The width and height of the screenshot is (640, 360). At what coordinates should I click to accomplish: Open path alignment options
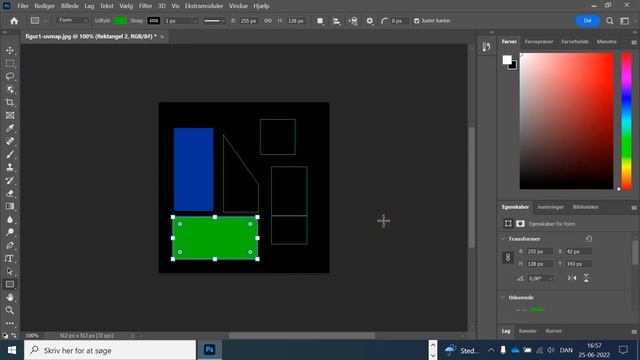coord(336,21)
